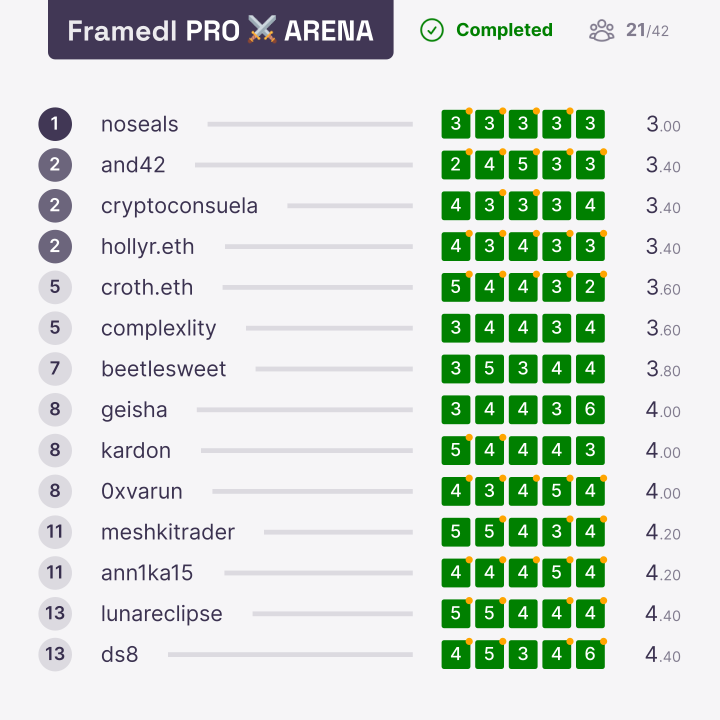Screen dimensions: 720x720
Task: Open player profile hollyr.eth
Action: click(147, 247)
